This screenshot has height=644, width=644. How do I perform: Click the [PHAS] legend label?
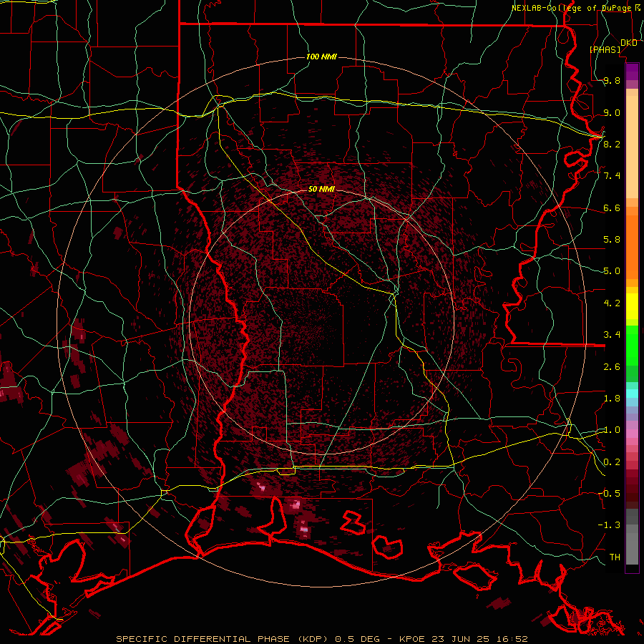tap(605, 49)
